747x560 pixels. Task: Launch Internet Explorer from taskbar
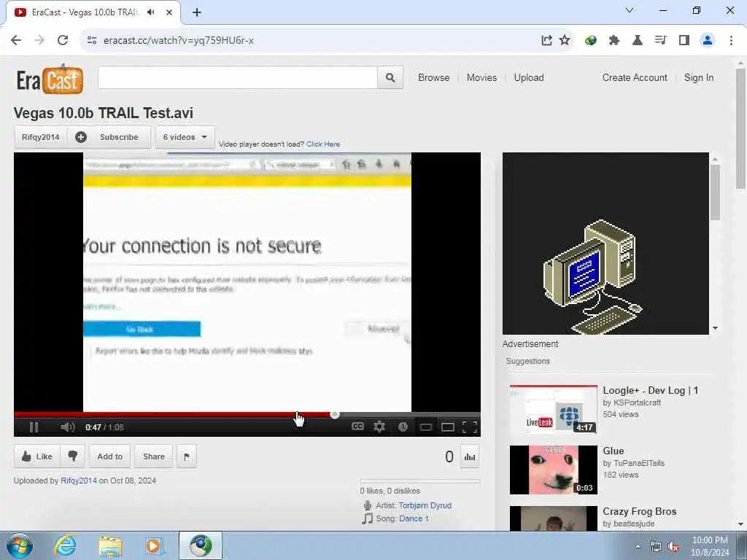tap(65, 545)
